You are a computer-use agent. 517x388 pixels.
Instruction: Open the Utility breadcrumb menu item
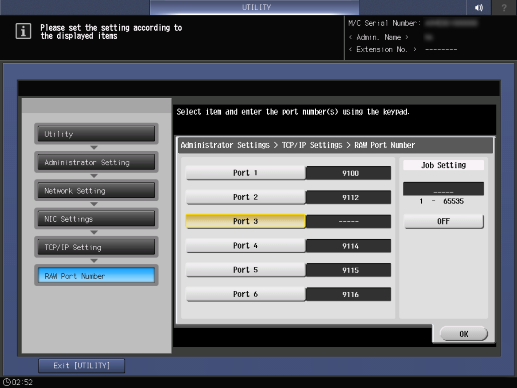point(96,134)
